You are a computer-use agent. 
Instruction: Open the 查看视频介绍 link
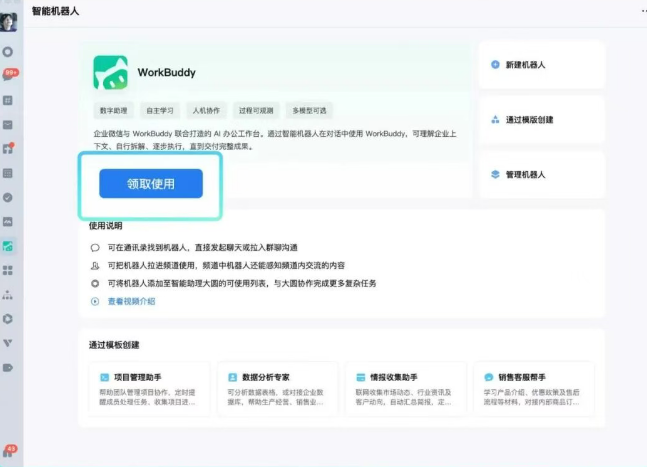coord(132,302)
